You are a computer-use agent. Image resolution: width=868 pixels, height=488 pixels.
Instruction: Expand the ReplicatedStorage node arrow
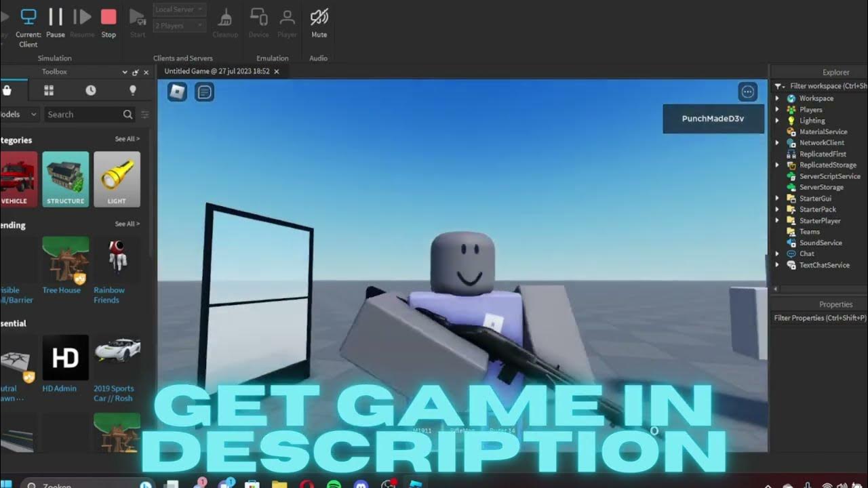[777, 165]
